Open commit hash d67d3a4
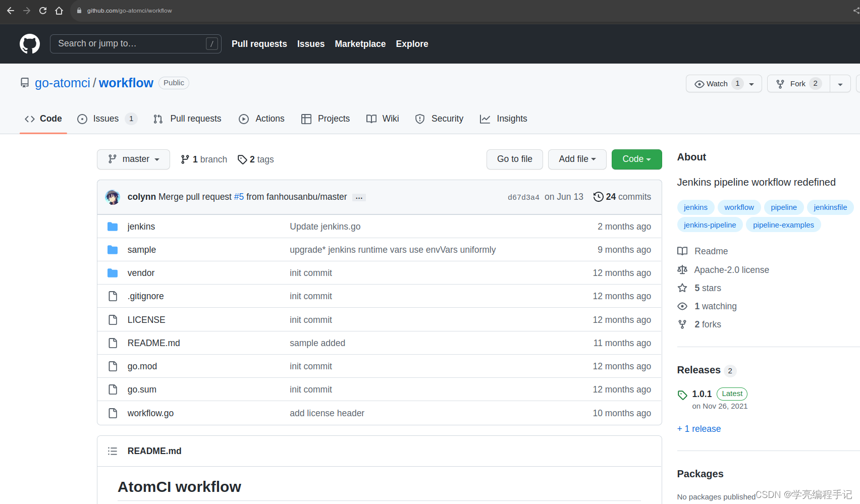860x504 pixels. (523, 197)
